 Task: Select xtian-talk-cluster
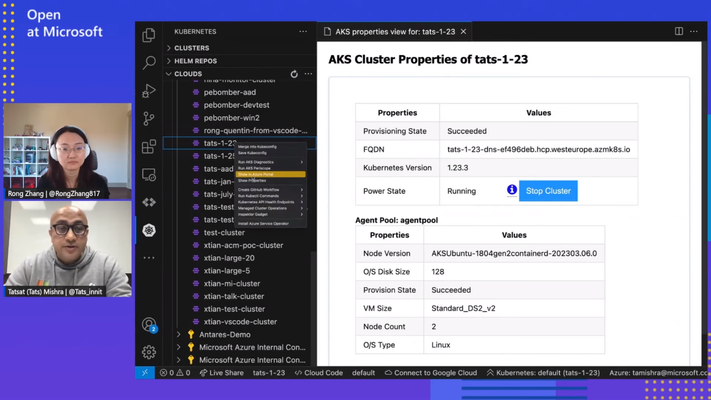pyautogui.click(x=234, y=296)
